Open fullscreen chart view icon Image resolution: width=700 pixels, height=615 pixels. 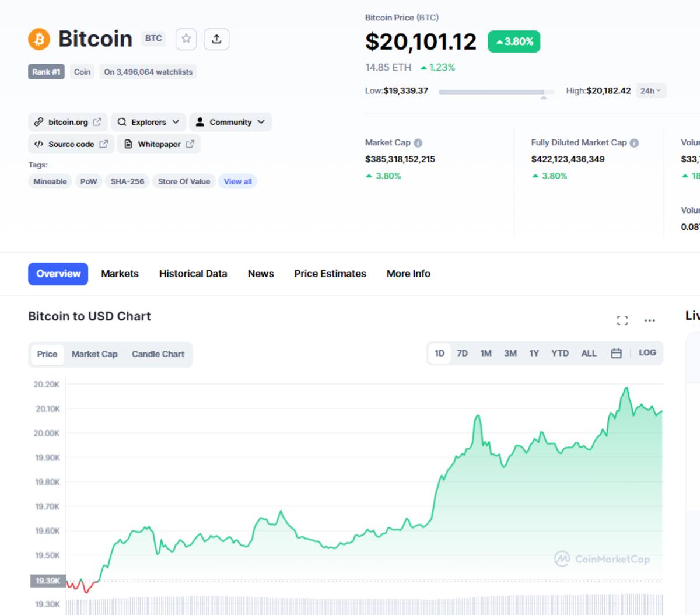pos(622,320)
